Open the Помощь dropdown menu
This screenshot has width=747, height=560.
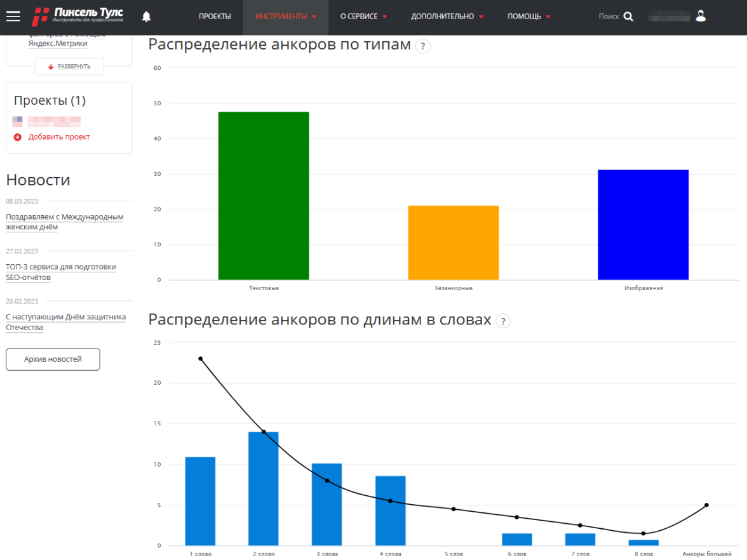[x=528, y=17]
